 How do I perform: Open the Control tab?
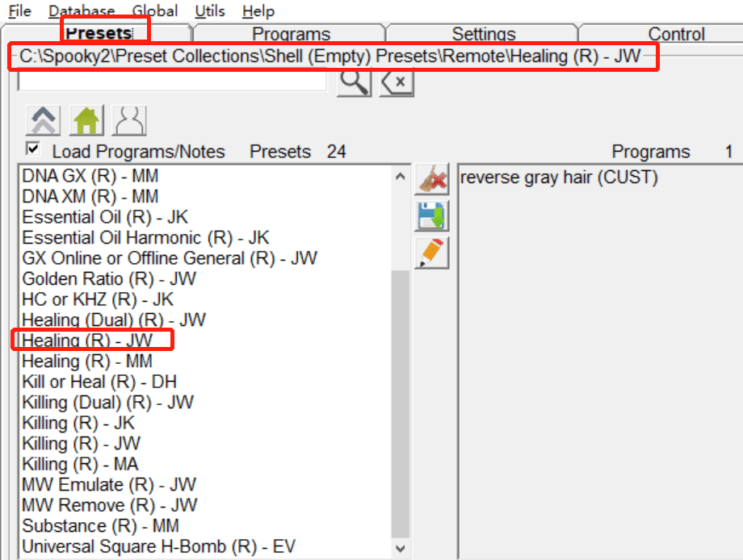(x=676, y=34)
